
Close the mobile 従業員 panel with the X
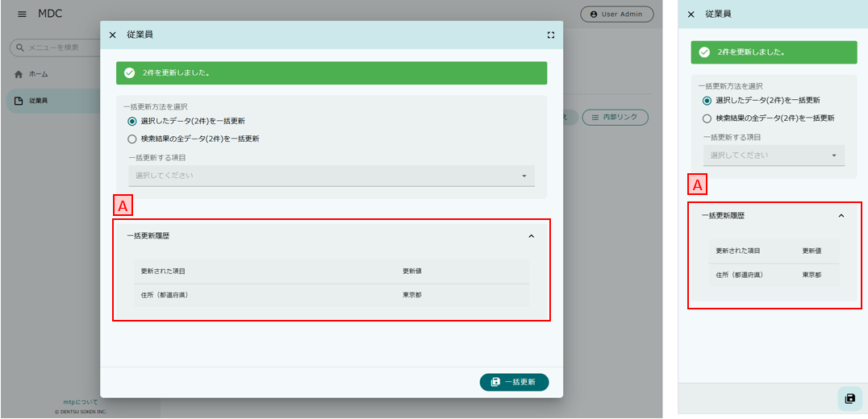[x=691, y=15]
